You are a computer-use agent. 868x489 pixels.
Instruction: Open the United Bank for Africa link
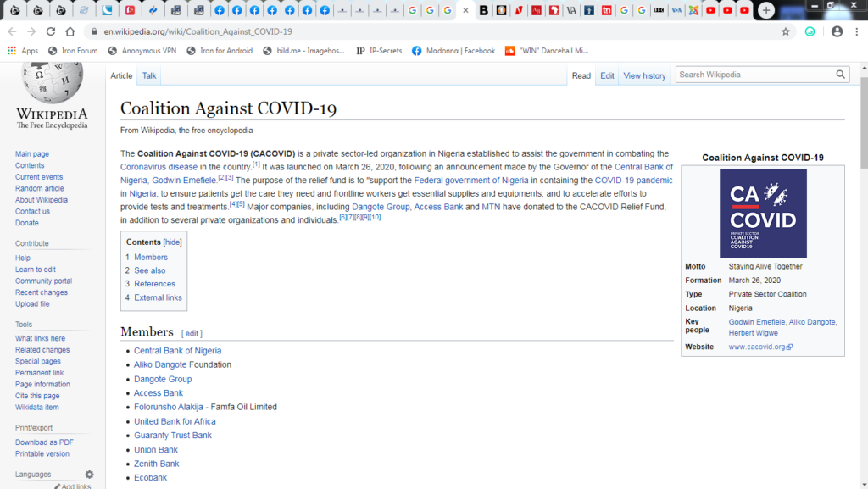(175, 421)
